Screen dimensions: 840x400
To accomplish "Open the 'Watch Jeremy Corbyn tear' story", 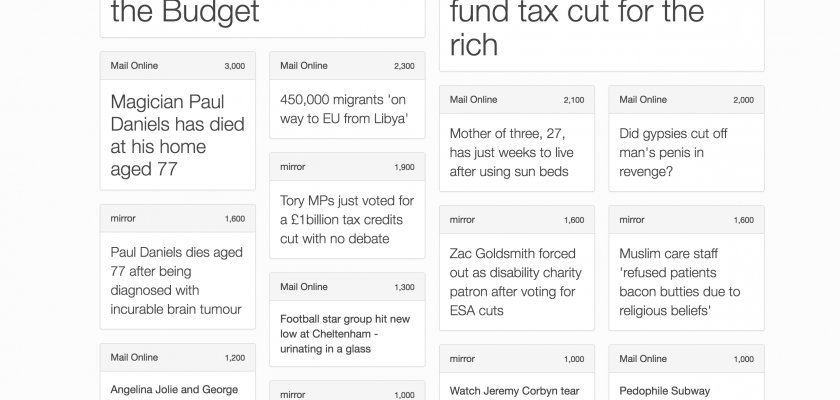I will pyautogui.click(x=515, y=391).
